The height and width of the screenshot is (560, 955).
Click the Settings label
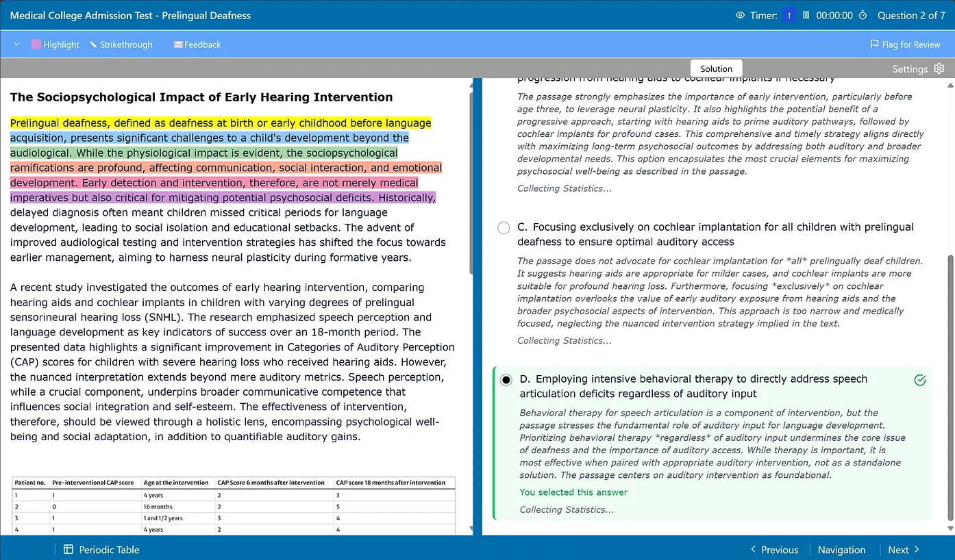point(910,69)
